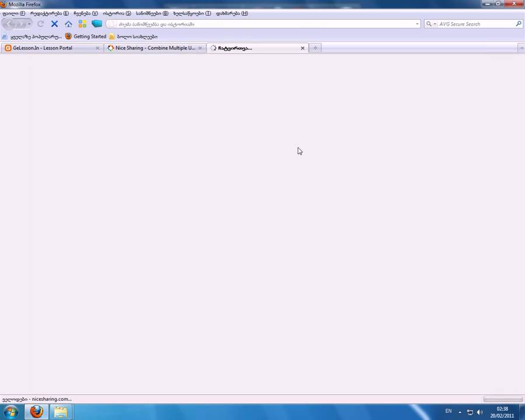The image size is (525, 420).
Task: Open the latest headlines feed bookmark
Action: tap(133, 37)
